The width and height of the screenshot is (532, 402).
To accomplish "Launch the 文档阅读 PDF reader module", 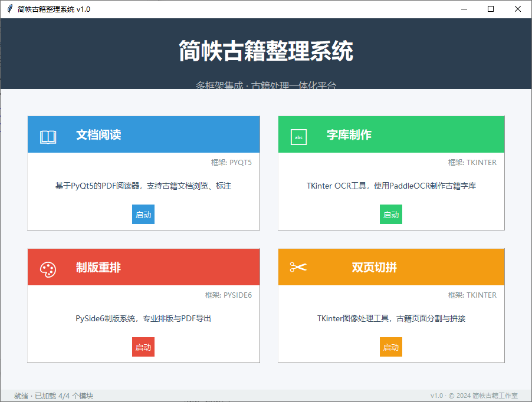I will point(143,214).
